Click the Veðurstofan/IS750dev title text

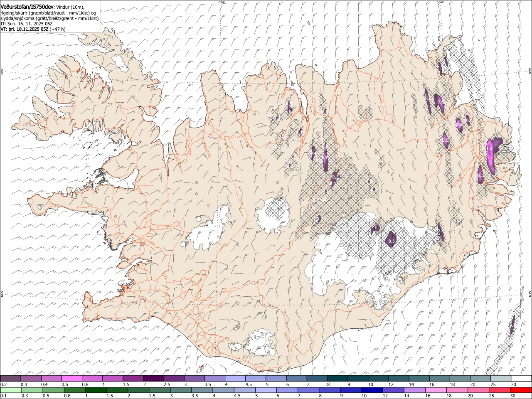(x=27, y=7)
